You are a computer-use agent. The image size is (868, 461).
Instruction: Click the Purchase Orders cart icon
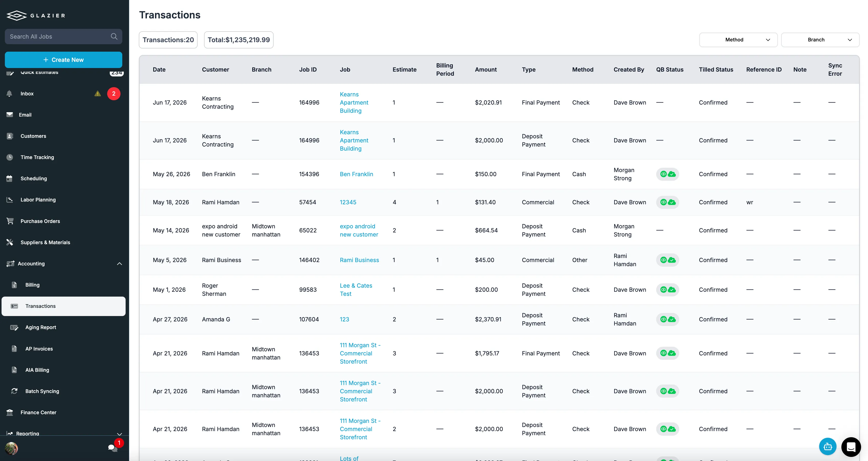coord(10,221)
